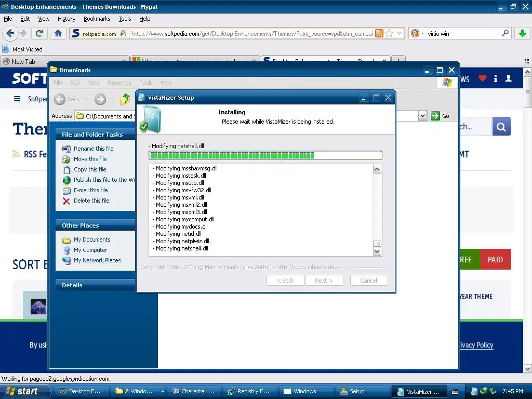Collapse the Other Places panel
This screenshot has height=399, width=532.
96,225
